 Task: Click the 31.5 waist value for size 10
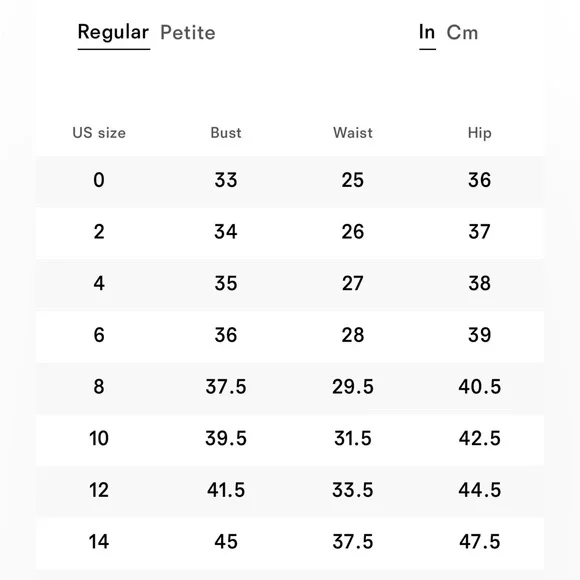[x=353, y=439]
